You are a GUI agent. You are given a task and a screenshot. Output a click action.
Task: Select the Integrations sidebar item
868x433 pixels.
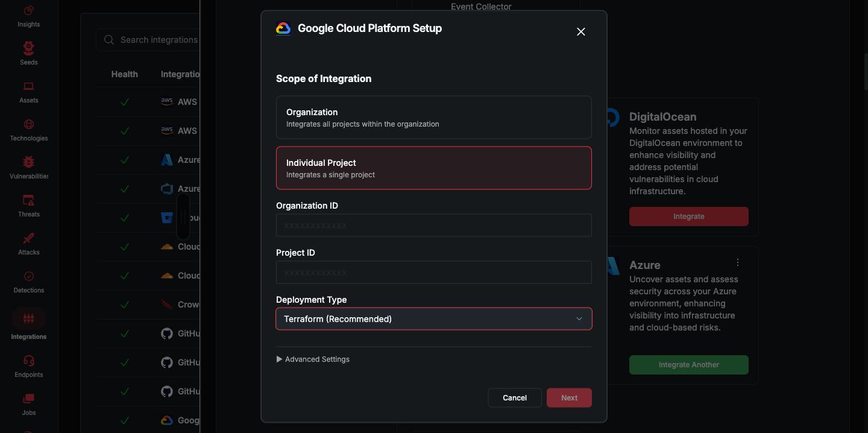coord(28,324)
